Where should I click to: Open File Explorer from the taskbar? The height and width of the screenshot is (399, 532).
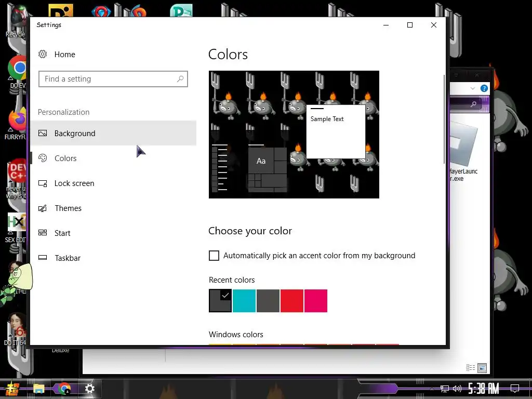(38, 389)
